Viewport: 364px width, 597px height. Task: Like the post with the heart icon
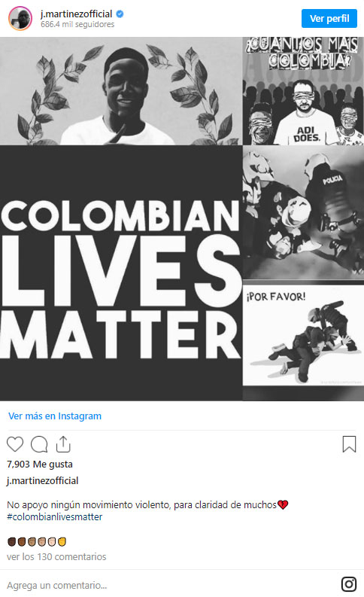pyautogui.click(x=15, y=444)
